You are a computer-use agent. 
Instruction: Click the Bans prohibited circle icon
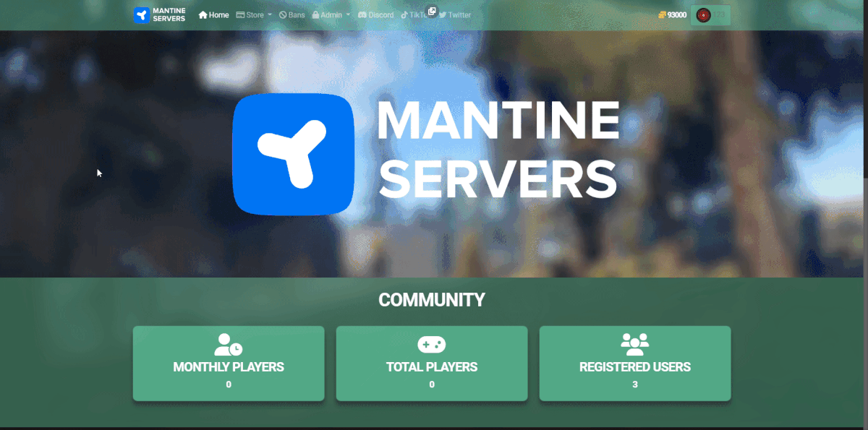pyautogui.click(x=283, y=14)
